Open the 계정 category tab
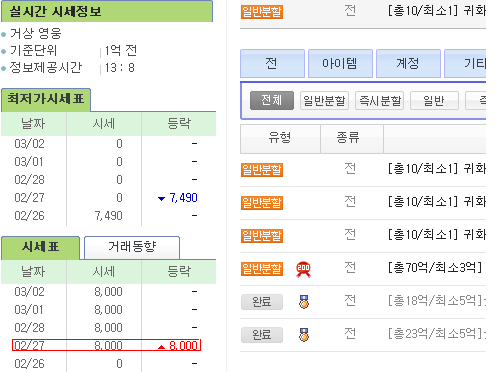Image resolution: width=499 pixels, height=372 pixels. (x=408, y=63)
